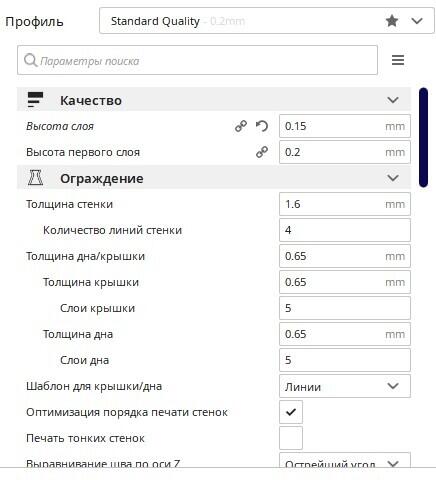Edit the Высота слоя value 0.15

345,126
